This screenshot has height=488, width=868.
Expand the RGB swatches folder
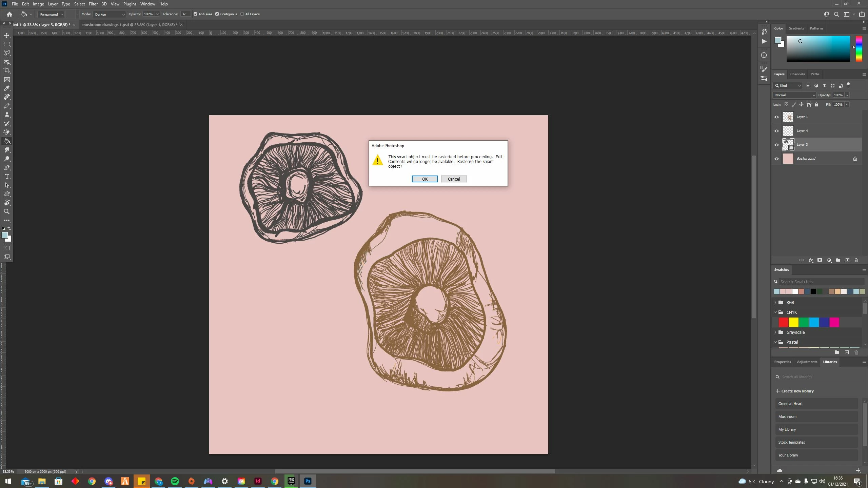click(775, 302)
